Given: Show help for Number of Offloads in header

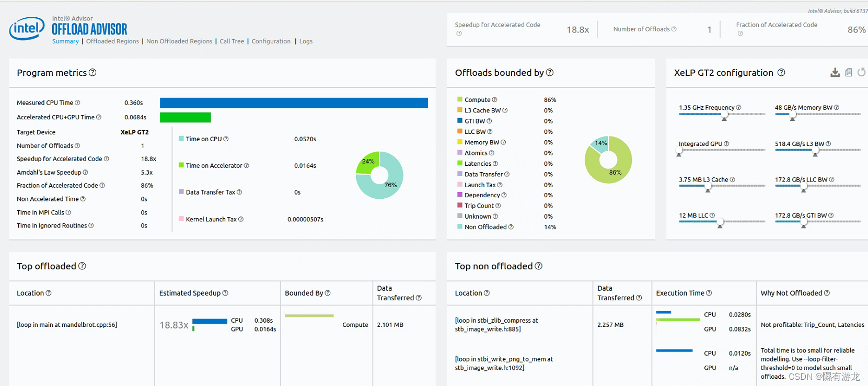Looking at the screenshot, I should [674, 29].
